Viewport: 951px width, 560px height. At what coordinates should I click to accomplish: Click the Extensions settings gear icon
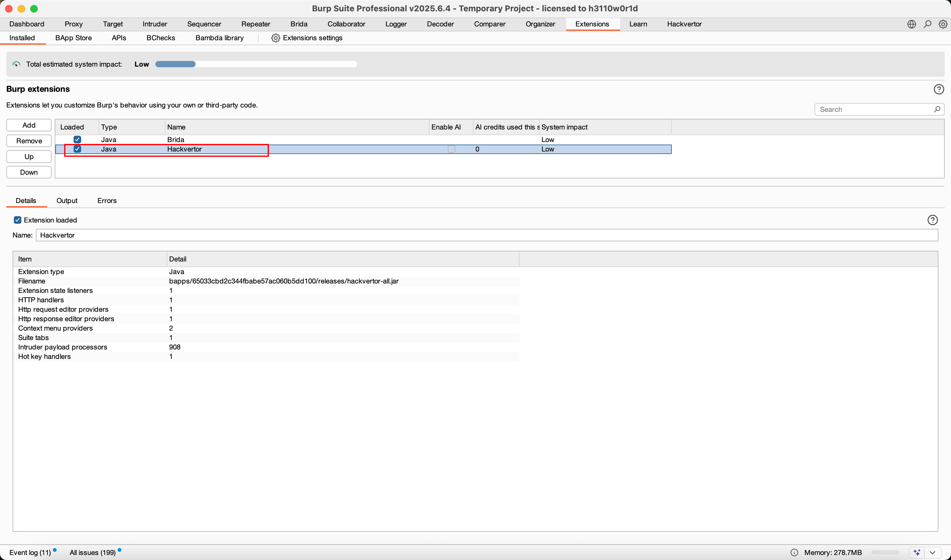(x=275, y=38)
